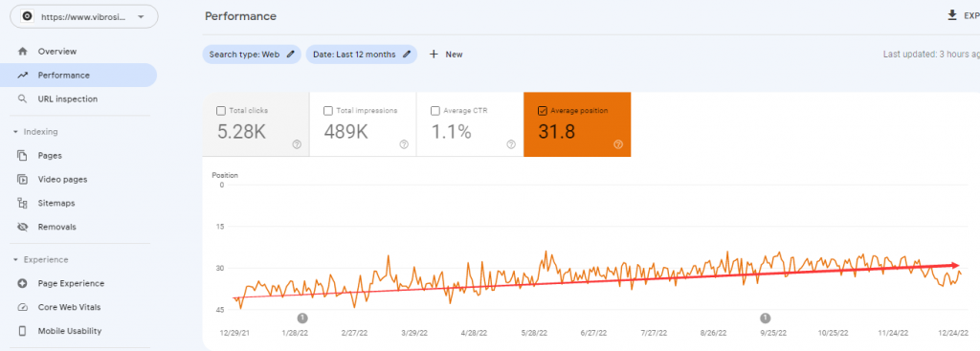This screenshot has width=980, height=351.
Task: Click the annotation marker near 9/25/22
Action: [x=765, y=318]
